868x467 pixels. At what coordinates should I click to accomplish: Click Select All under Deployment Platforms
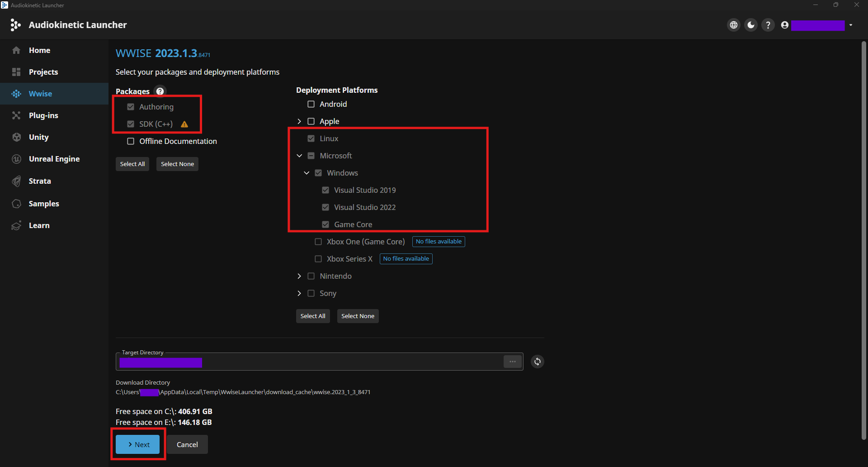point(313,316)
